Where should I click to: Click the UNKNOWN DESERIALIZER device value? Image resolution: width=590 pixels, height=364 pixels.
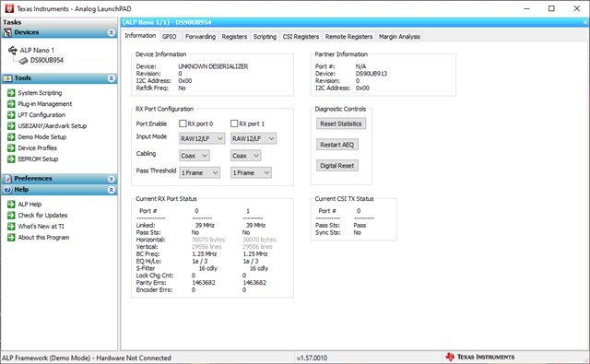coord(213,66)
